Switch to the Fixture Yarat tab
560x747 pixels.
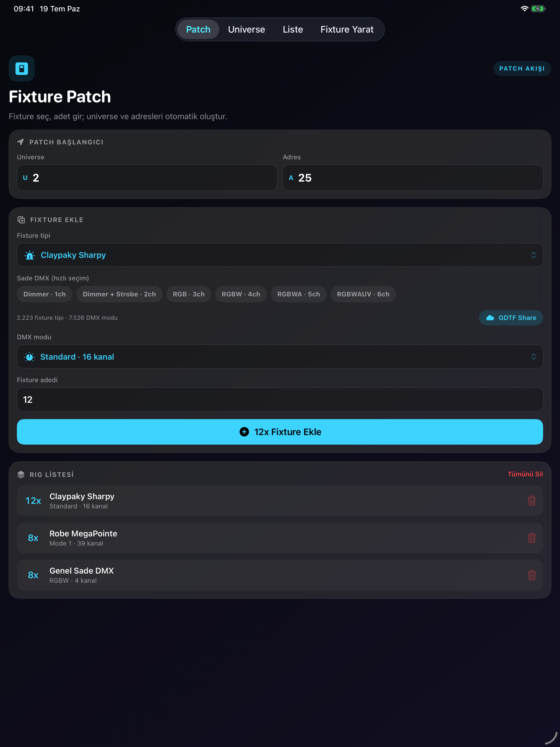347,29
